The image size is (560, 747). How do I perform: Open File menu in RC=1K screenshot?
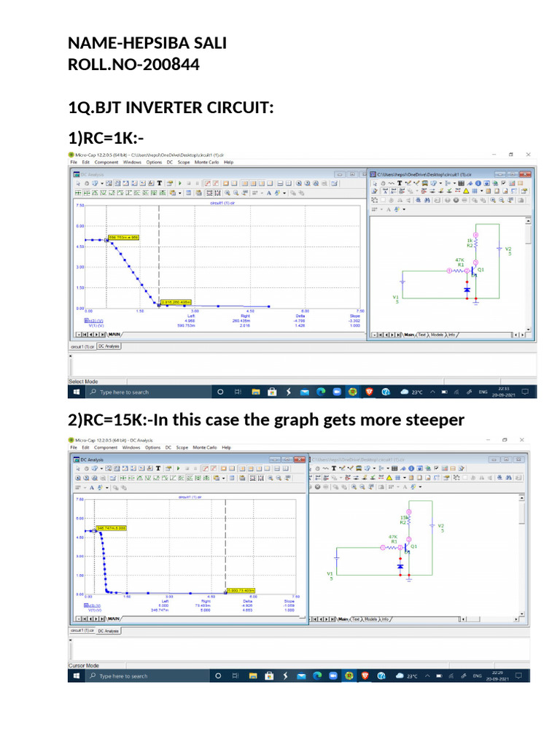[74, 162]
